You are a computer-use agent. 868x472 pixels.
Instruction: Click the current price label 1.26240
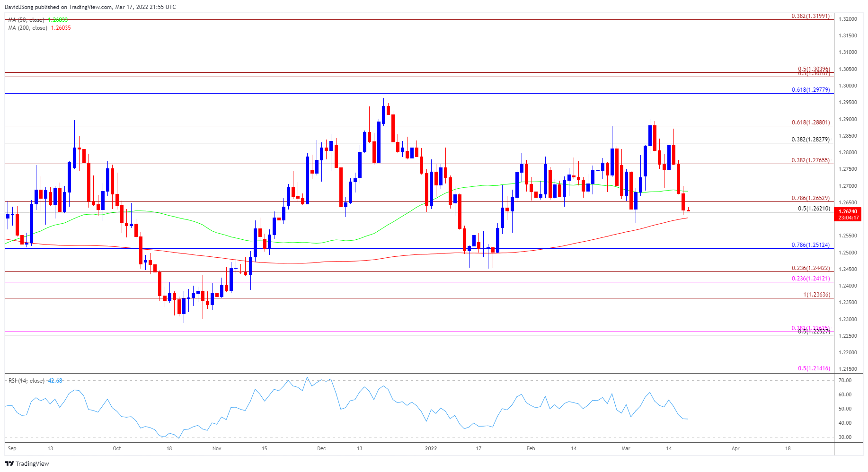[848, 212]
